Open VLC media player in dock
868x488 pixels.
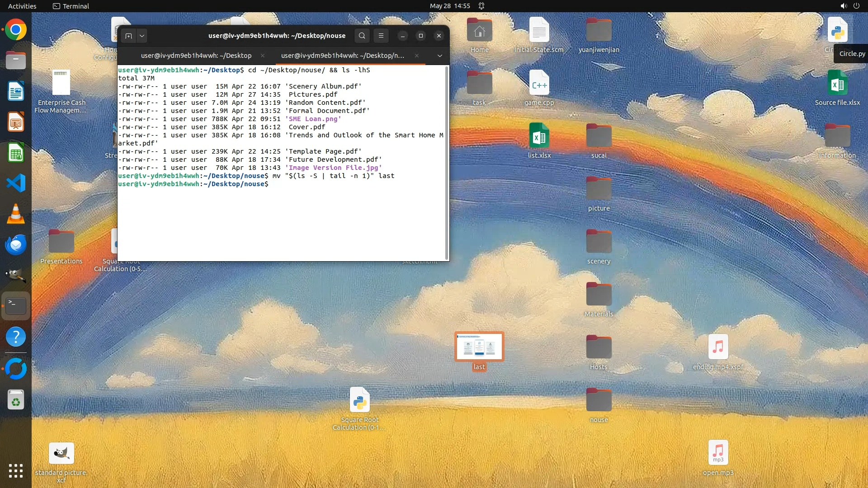(x=16, y=214)
